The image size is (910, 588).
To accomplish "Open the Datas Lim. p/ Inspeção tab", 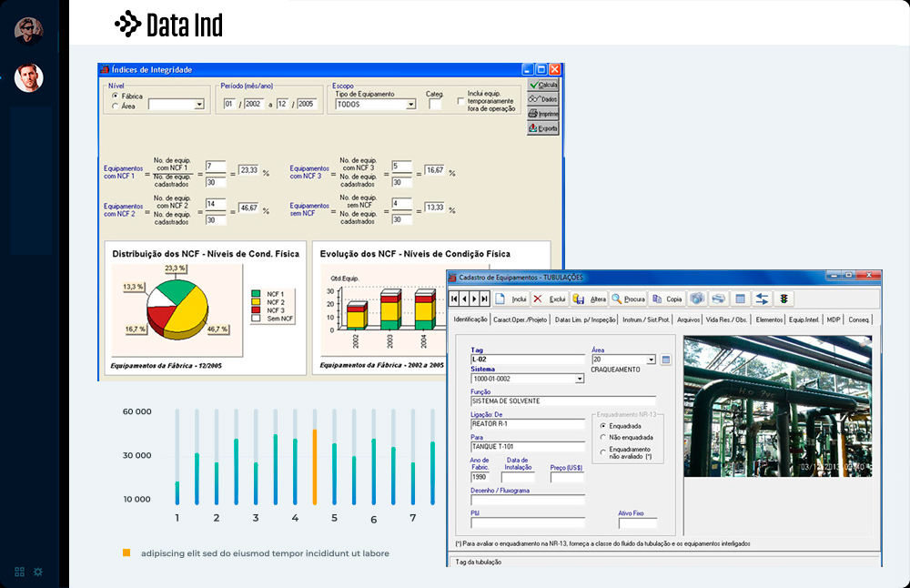I will pos(585,319).
